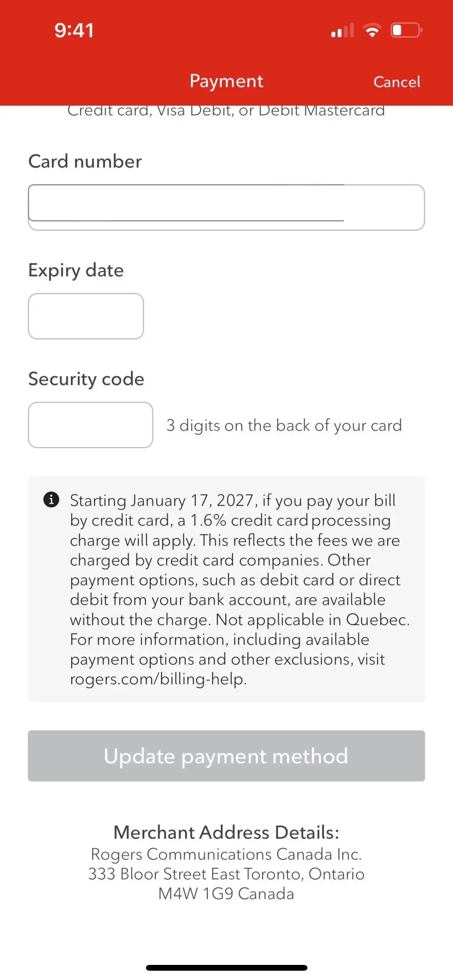Tap the cellular signal bars icon

pos(343,30)
